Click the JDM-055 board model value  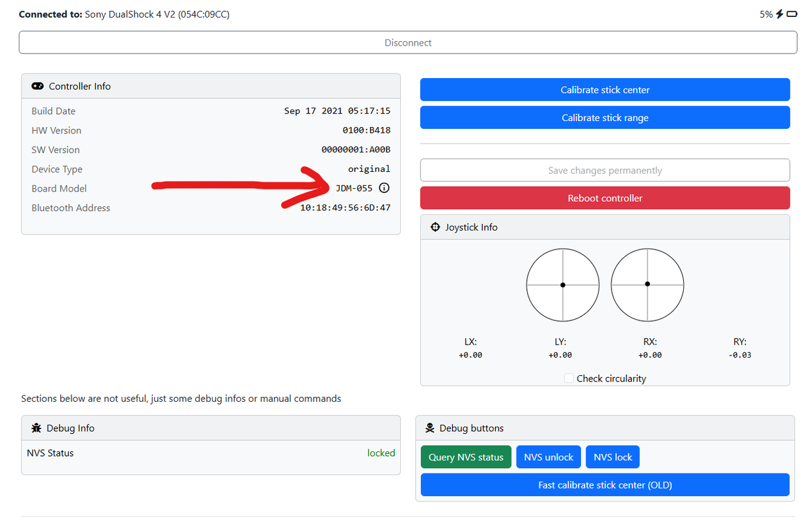pos(354,189)
